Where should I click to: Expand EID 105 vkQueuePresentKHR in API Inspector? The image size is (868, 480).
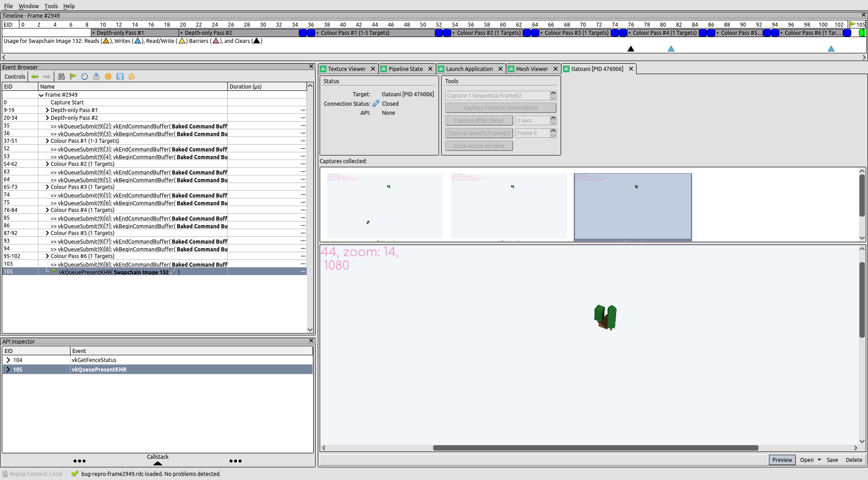(x=8, y=370)
